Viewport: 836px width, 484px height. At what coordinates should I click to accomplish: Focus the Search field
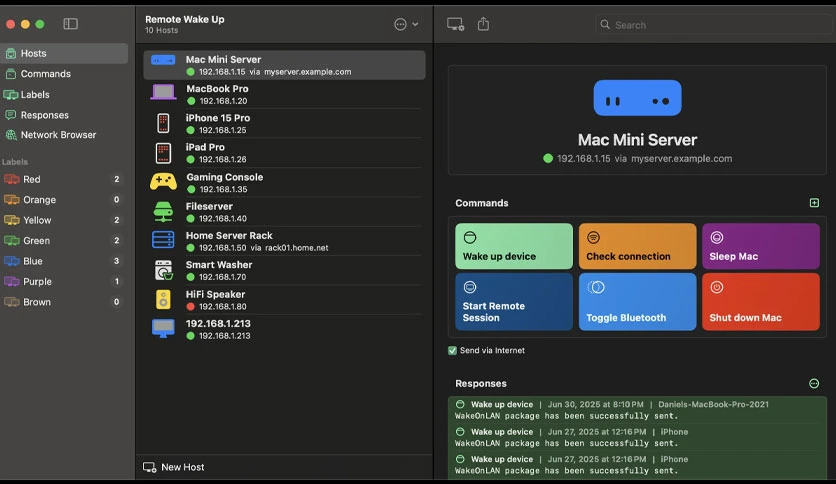713,25
